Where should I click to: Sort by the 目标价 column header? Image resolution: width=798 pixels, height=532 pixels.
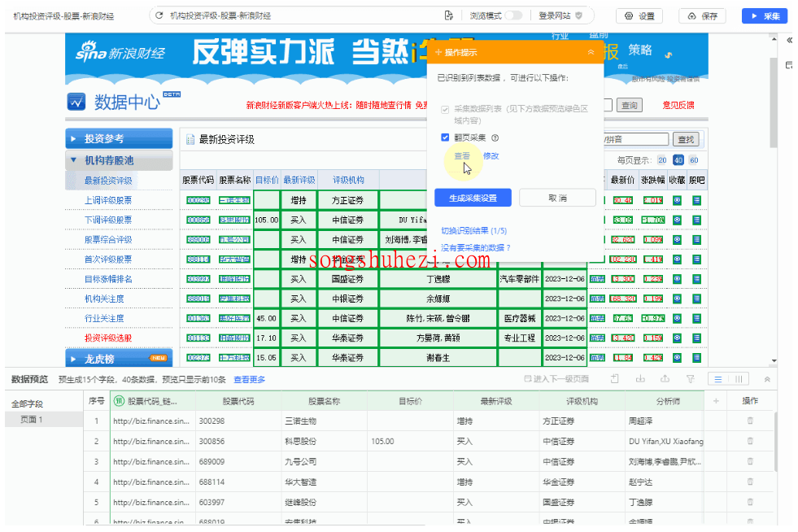[x=267, y=181]
